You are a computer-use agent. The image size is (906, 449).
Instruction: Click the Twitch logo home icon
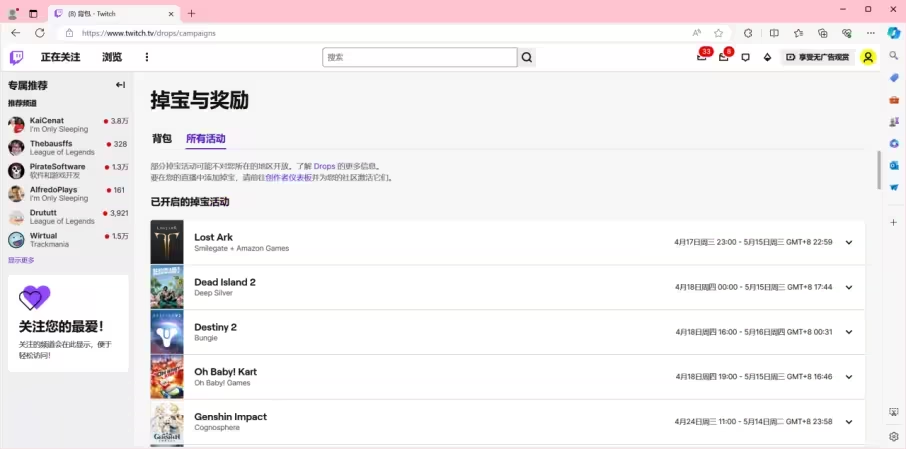click(x=17, y=57)
